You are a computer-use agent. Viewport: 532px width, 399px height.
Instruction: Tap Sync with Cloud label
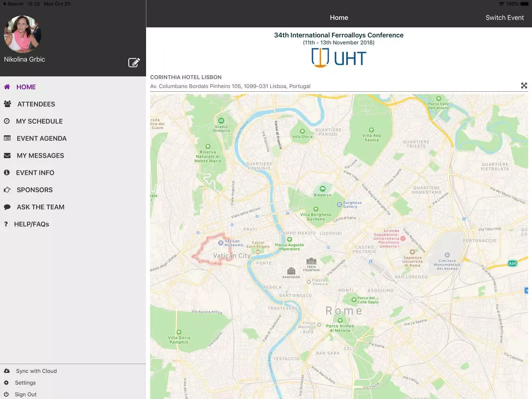pyautogui.click(x=37, y=371)
